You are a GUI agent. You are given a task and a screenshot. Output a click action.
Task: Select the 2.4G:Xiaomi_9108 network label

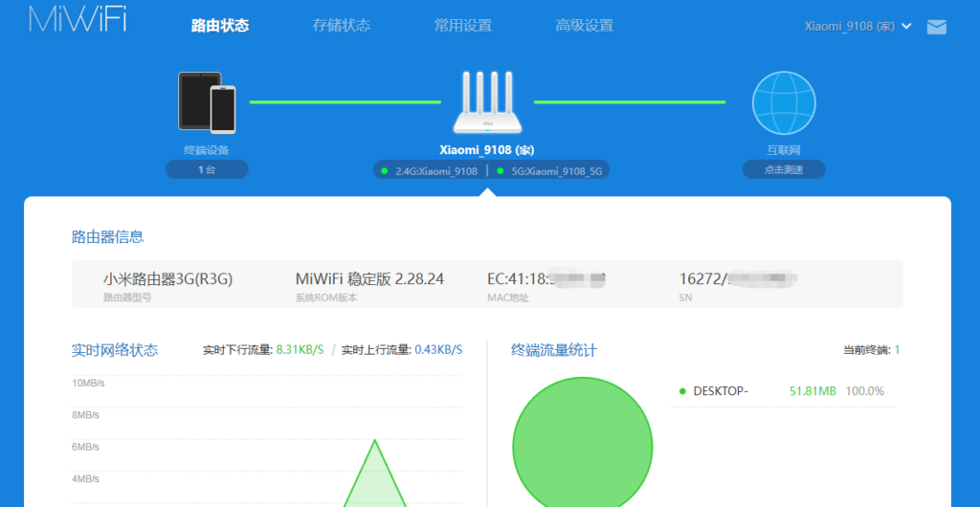tap(436, 171)
